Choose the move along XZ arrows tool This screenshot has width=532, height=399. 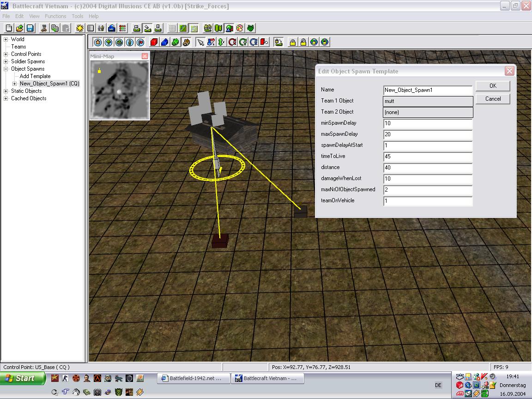pyautogui.click(x=211, y=42)
